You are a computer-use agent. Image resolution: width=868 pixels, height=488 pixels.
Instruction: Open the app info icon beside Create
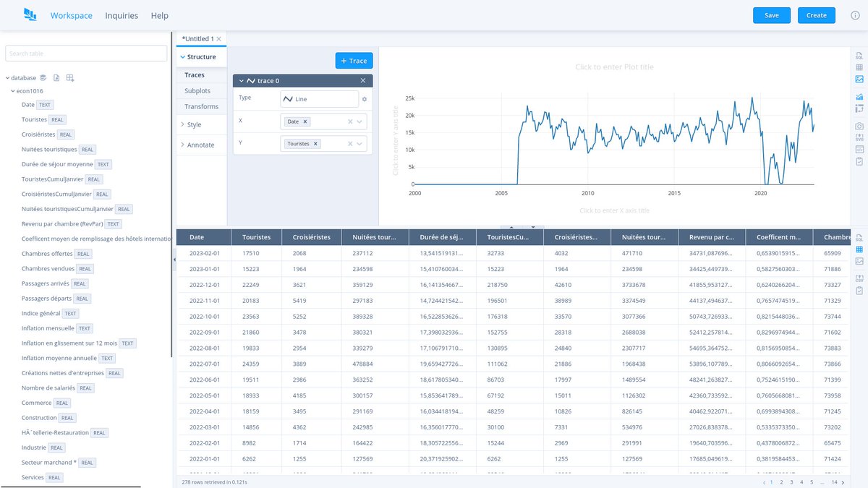(x=855, y=15)
